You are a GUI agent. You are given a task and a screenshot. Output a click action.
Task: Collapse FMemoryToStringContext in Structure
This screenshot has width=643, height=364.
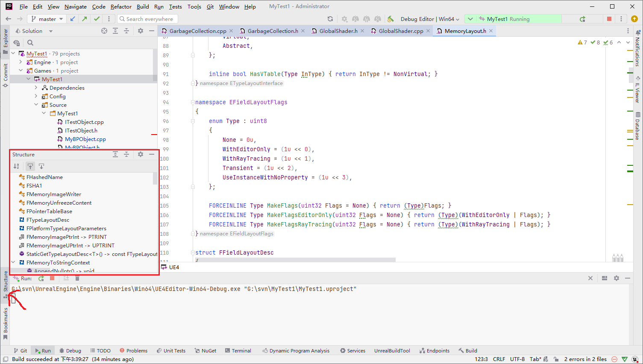13,262
